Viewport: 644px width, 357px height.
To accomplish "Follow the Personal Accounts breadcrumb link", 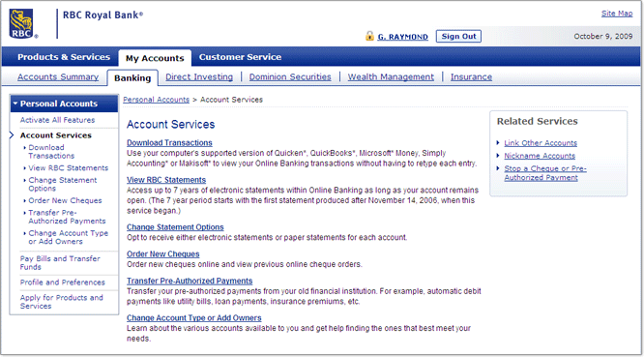I will 156,100.
